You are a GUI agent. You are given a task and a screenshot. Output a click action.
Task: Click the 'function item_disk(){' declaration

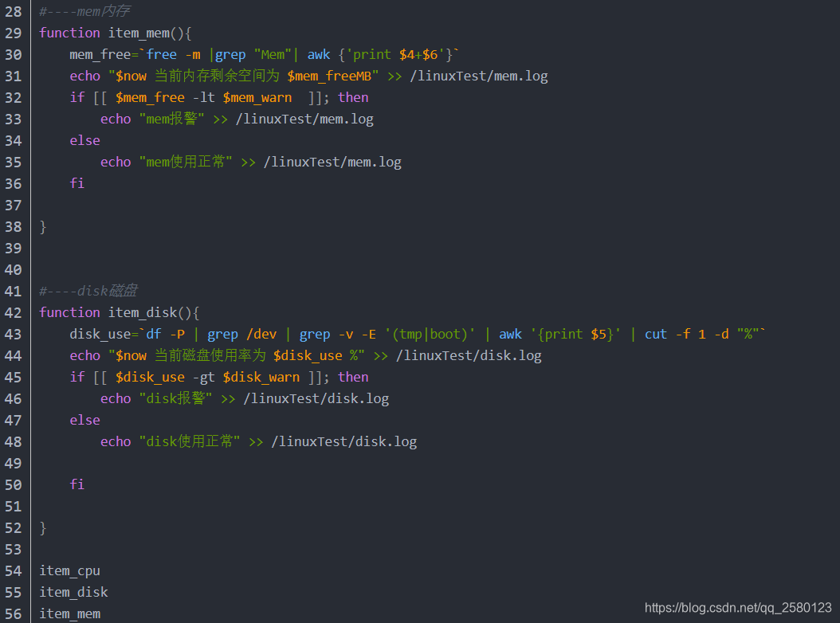[x=119, y=313]
